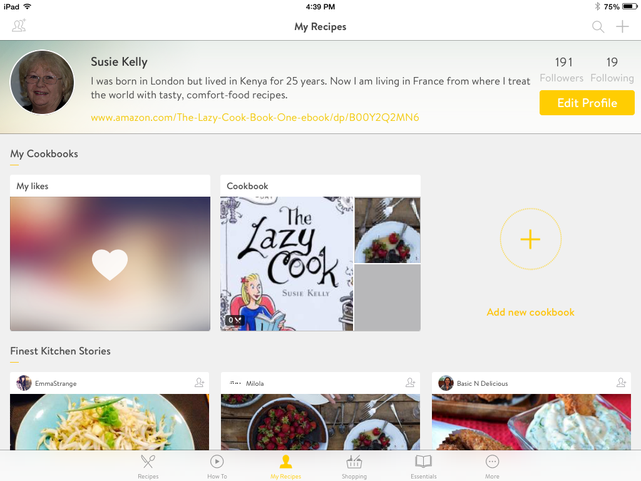Open the Amazon Lazy Cook Book link
This screenshot has width=641, height=481.
tap(255, 118)
